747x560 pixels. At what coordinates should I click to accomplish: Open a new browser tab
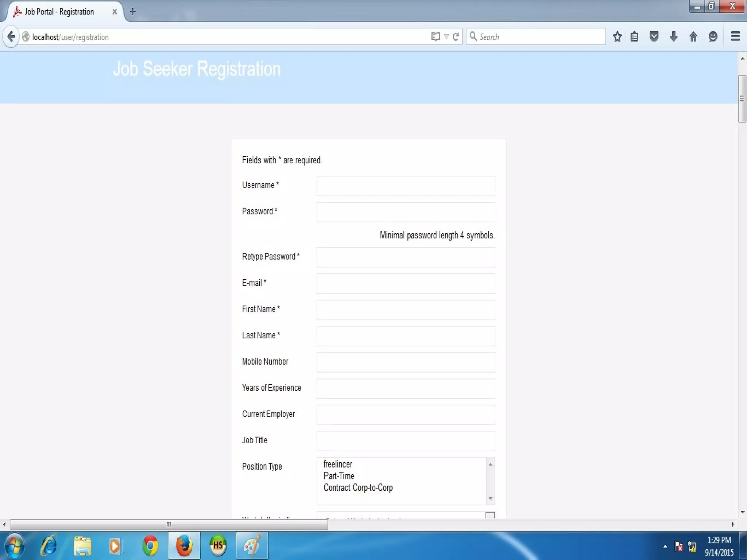pos(133,12)
